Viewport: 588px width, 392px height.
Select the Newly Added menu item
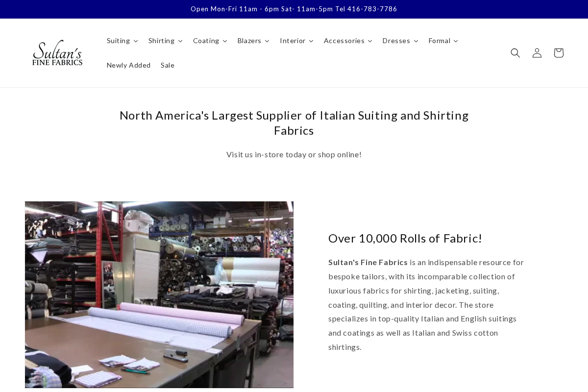click(x=128, y=65)
